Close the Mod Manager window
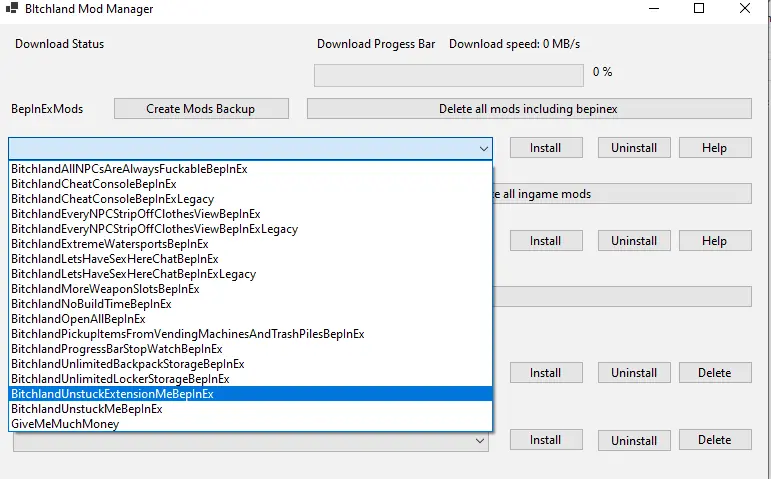771x479 pixels. [x=745, y=8]
